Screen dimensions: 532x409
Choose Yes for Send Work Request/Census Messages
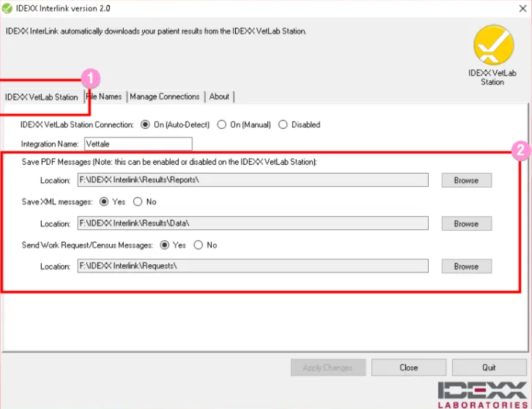tap(173, 245)
